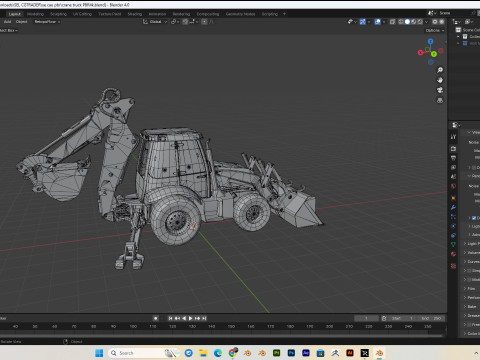Screen dimensions: 480x360
Task: Open File Explorer from the taskbar
Action: click(x=203, y=353)
